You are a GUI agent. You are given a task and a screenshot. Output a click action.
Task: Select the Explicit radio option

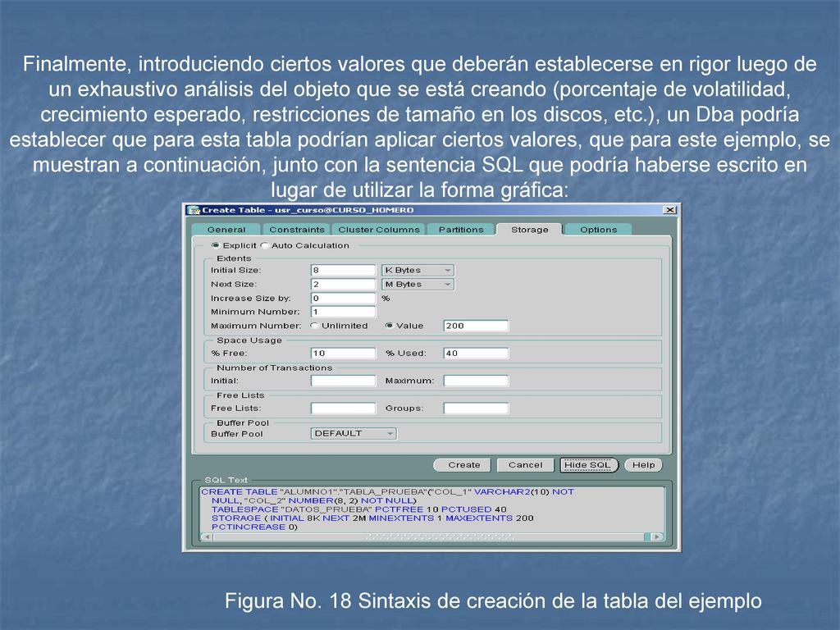click(216, 245)
